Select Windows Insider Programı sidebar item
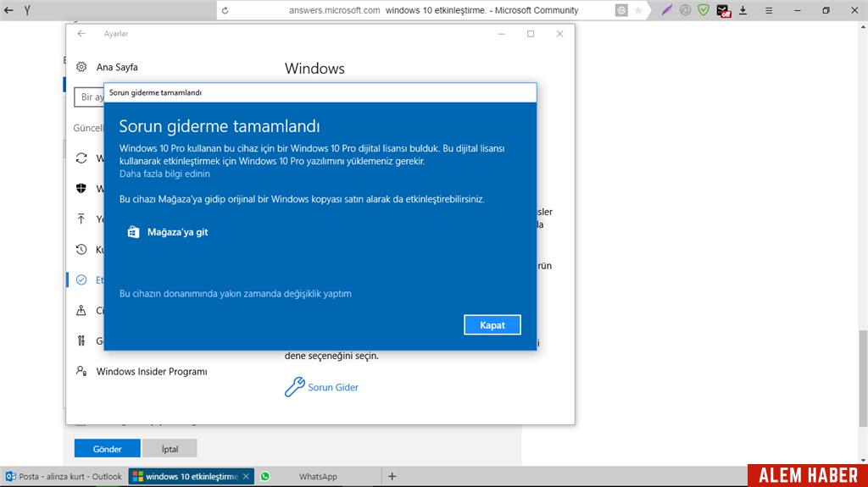Image resolution: width=868 pixels, height=487 pixels. (x=152, y=371)
